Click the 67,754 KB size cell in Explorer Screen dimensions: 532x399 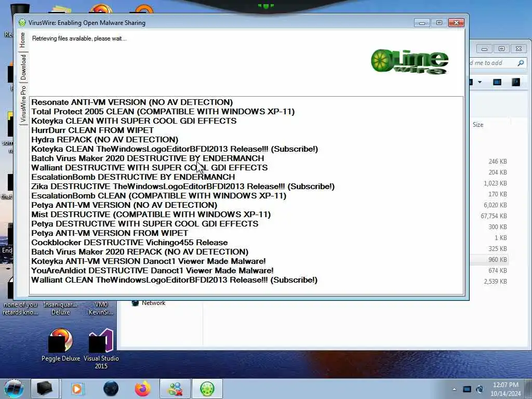[494, 216]
